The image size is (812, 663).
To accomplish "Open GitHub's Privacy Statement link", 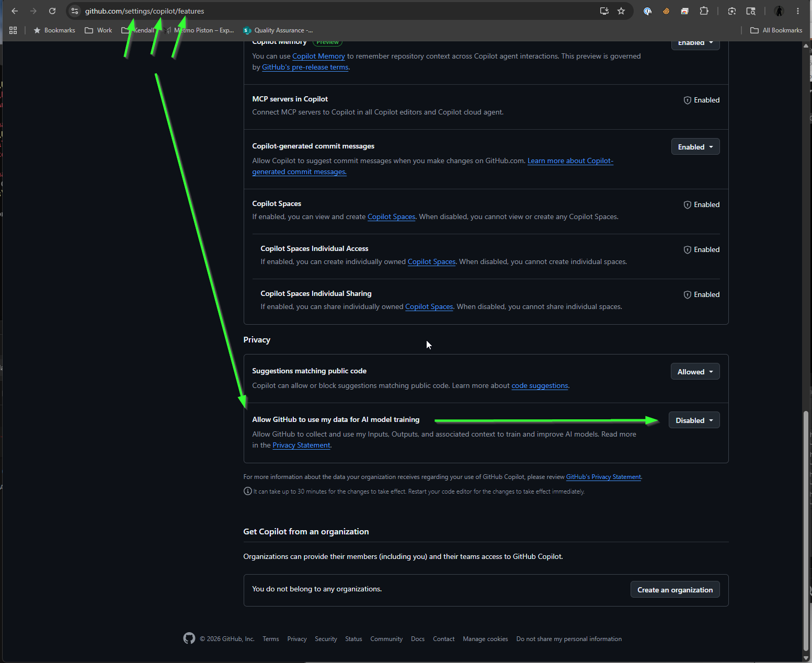I will (x=603, y=477).
